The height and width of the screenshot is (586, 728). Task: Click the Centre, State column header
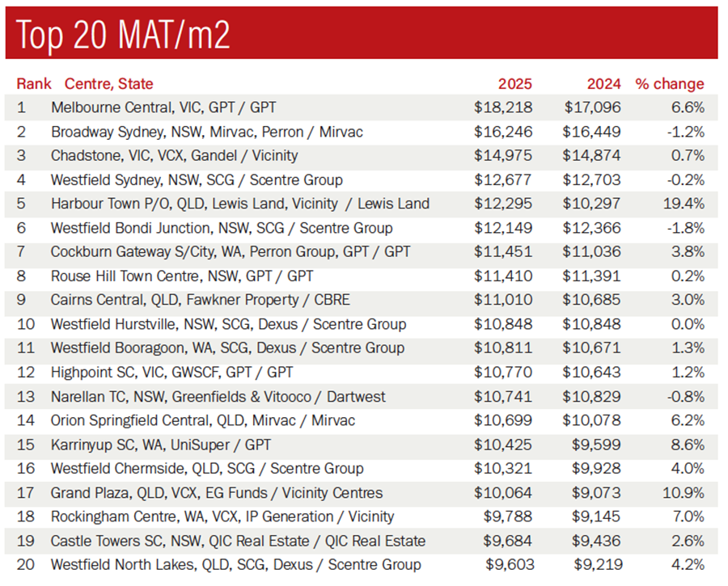tap(108, 84)
